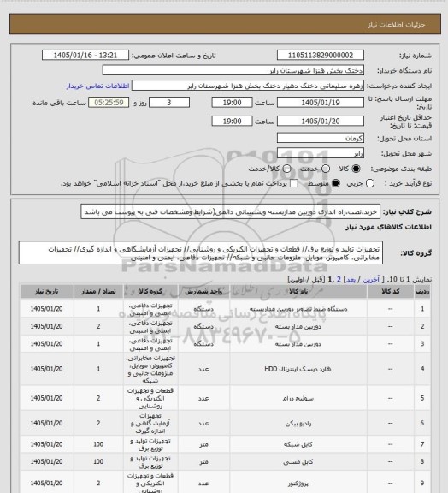Viewport: 448px width, 493px height.
Task: Click price validity date field 1405/01/20
Action: click(x=321, y=121)
